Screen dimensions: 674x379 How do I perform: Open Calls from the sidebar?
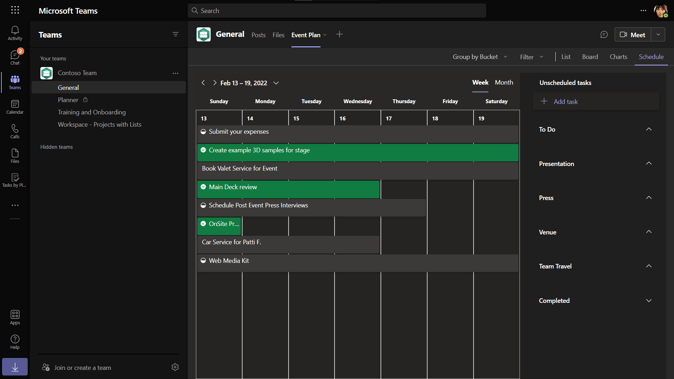pos(15,131)
